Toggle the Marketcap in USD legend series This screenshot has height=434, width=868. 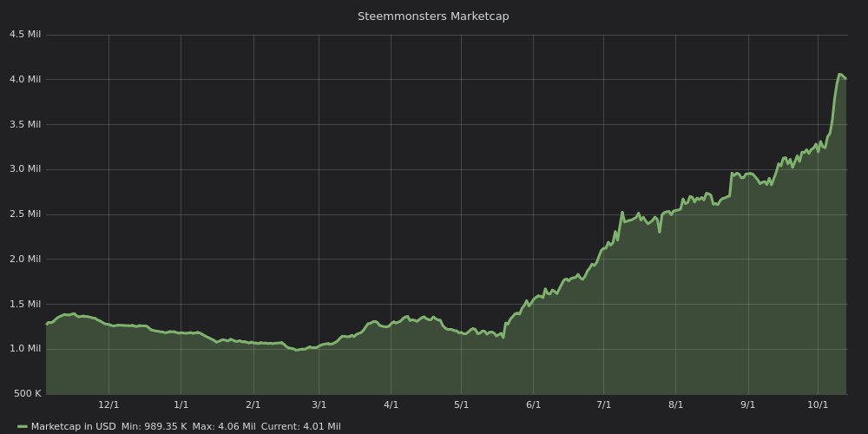[74, 426]
